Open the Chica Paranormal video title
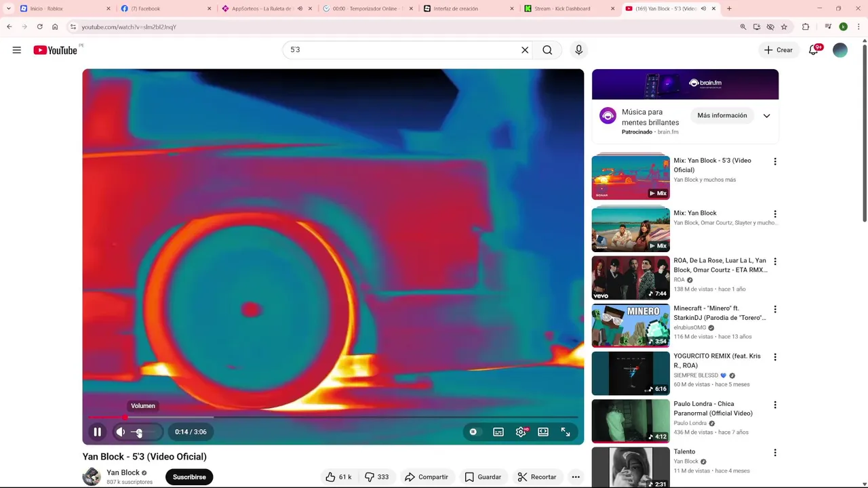This screenshot has width=868, height=488. coord(713,409)
